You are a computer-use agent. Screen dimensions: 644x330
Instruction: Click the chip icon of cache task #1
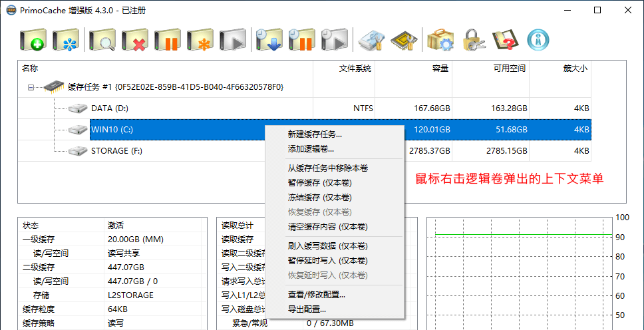tap(54, 87)
